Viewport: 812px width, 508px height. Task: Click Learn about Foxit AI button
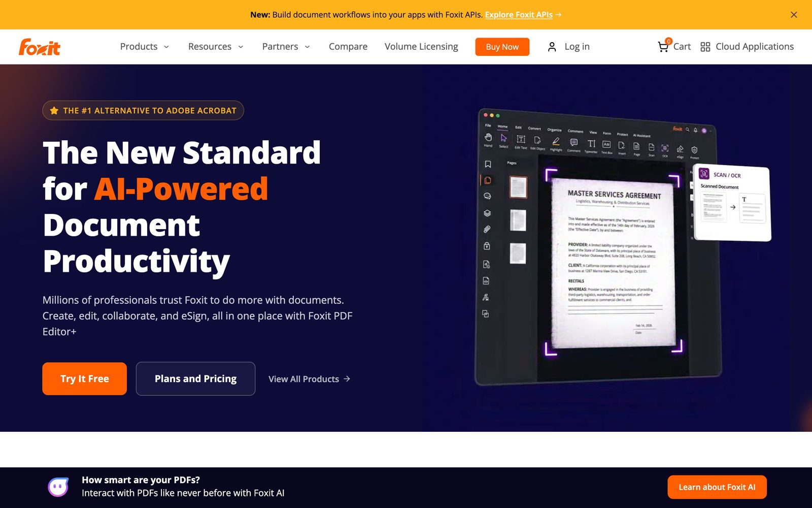click(x=717, y=487)
